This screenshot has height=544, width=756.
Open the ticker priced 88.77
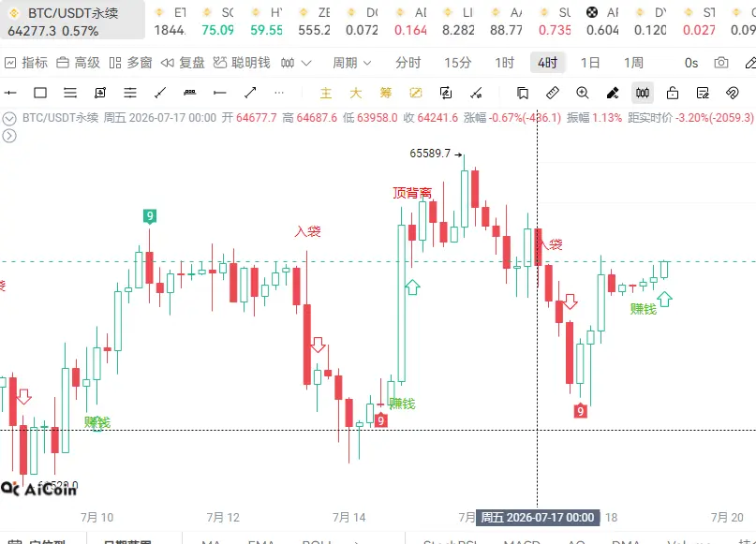(x=506, y=22)
